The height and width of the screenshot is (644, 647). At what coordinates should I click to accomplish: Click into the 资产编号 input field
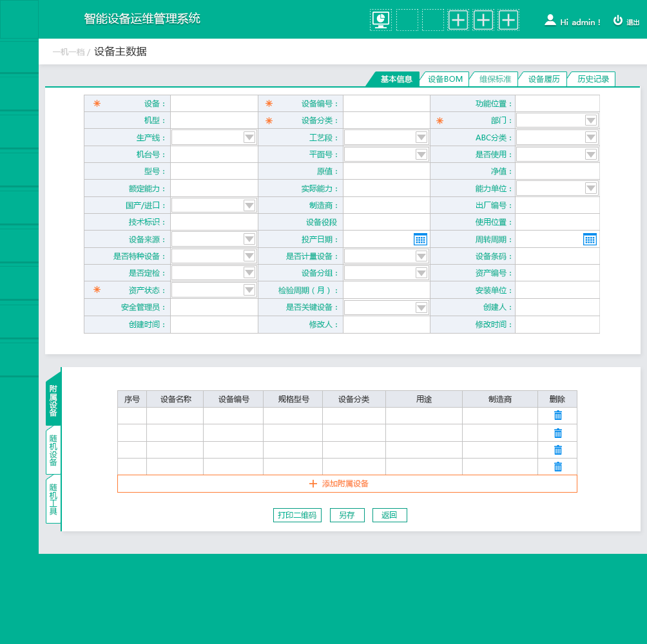(x=557, y=273)
